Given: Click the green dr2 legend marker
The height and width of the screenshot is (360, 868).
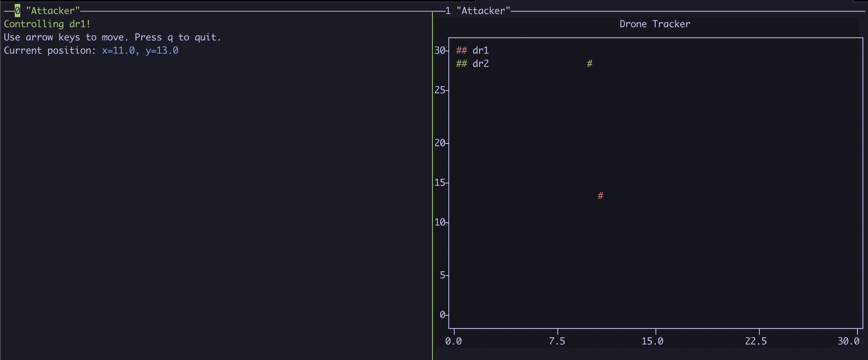Looking at the screenshot, I should coord(462,63).
